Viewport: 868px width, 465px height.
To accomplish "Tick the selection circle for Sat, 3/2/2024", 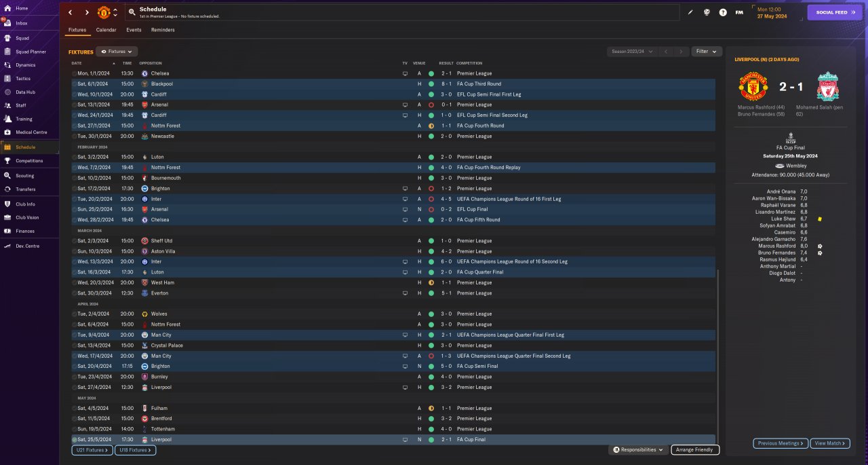I will (75, 157).
